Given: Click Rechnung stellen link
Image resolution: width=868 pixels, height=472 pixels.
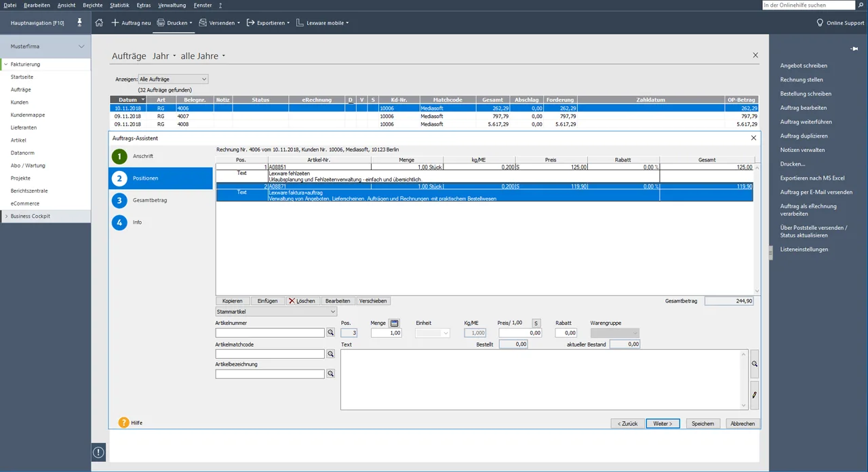Looking at the screenshot, I should point(802,80).
